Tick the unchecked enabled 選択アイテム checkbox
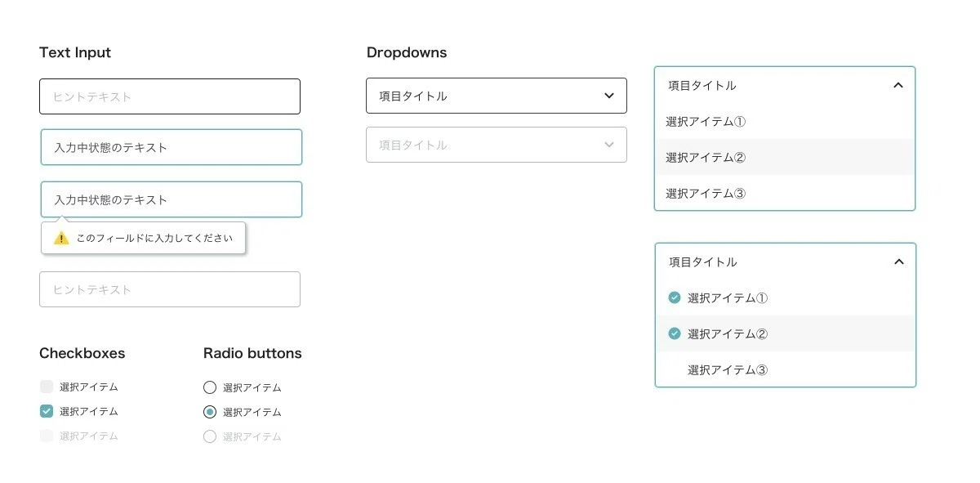The image size is (980, 483). pyautogui.click(x=47, y=387)
